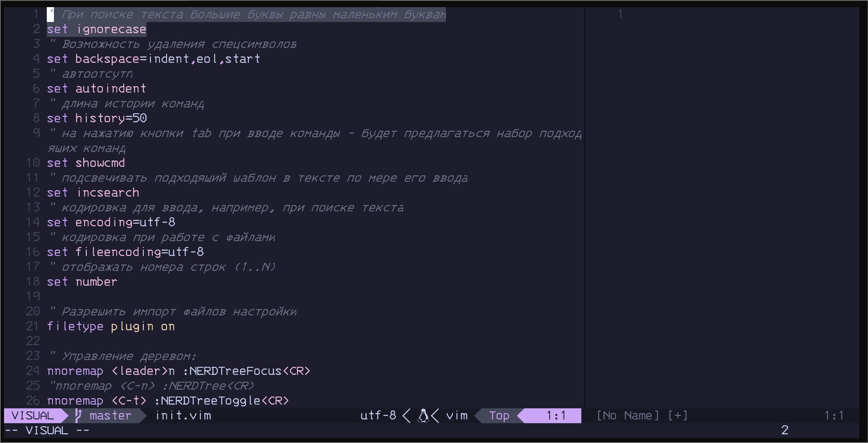Click the vim filetype segment
The image size is (868, 443).
457,415
